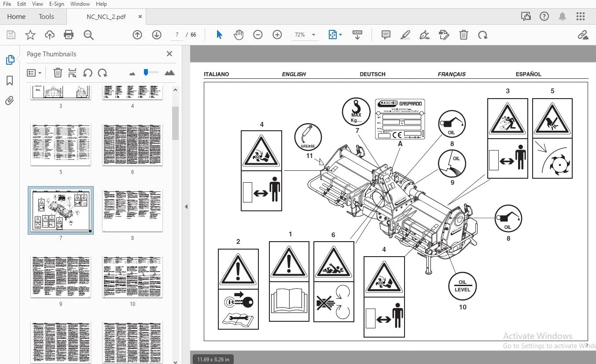Open the thumbnails options dropdown
Viewport: 596px width, 364px height.
(x=34, y=73)
